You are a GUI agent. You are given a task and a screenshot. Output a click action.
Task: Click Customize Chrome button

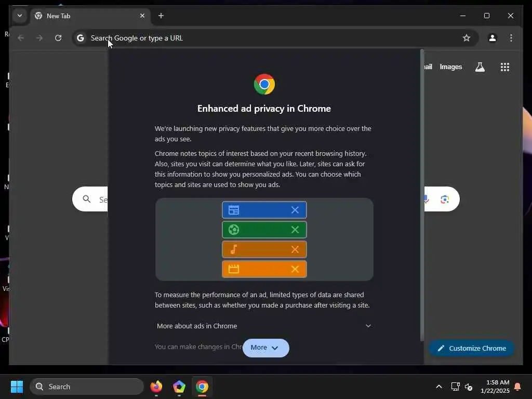click(472, 349)
